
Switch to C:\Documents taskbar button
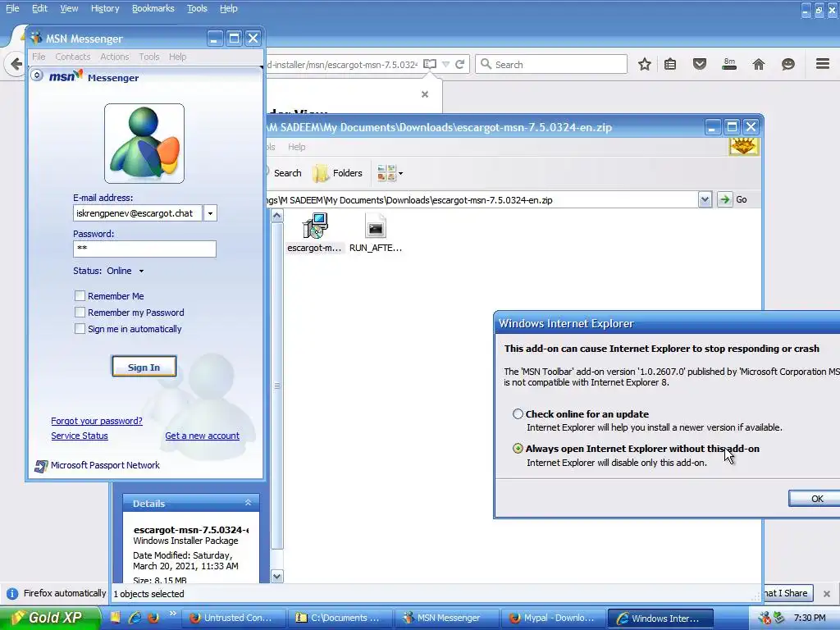(x=340, y=618)
